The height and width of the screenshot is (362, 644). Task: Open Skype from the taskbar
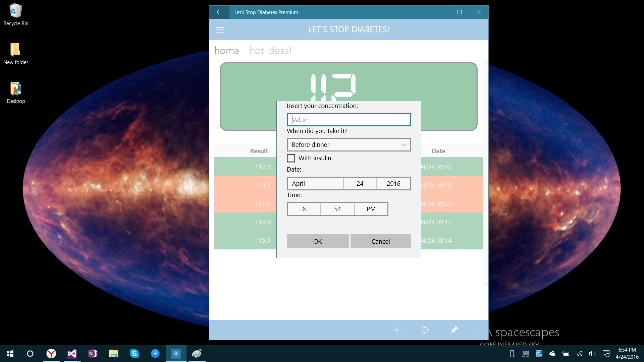tap(134, 353)
